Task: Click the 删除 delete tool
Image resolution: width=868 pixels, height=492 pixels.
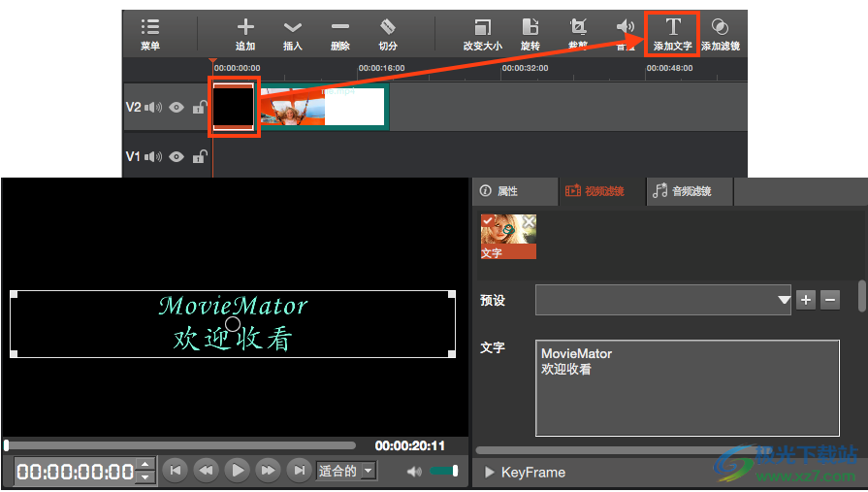Action: [x=339, y=34]
